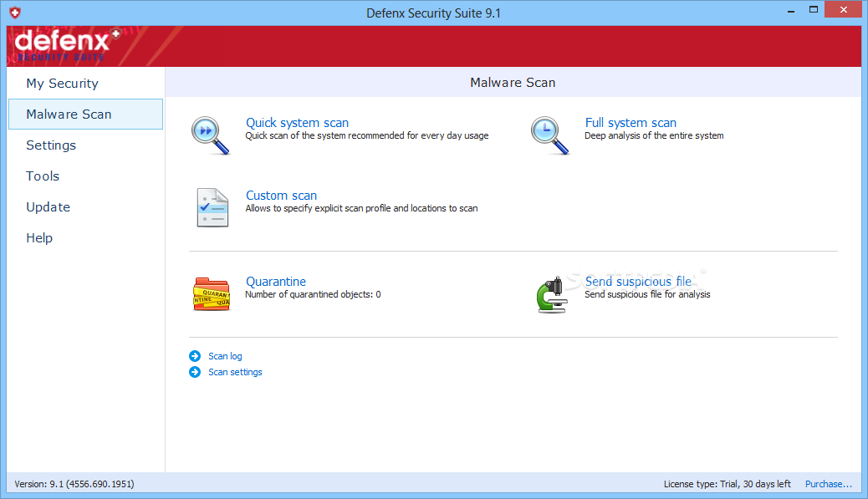
Task: Close the Defenx Security Suite window
Action: [x=843, y=9]
